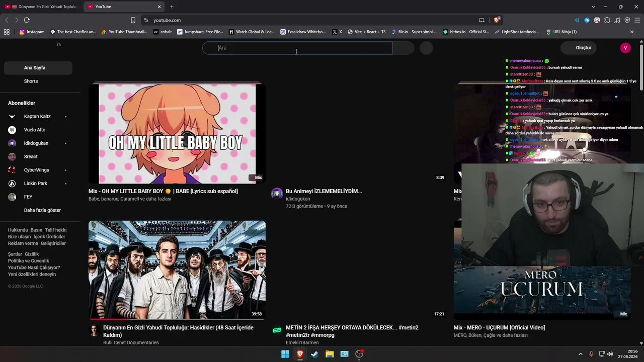Focus the Ara search input field

click(x=297, y=48)
